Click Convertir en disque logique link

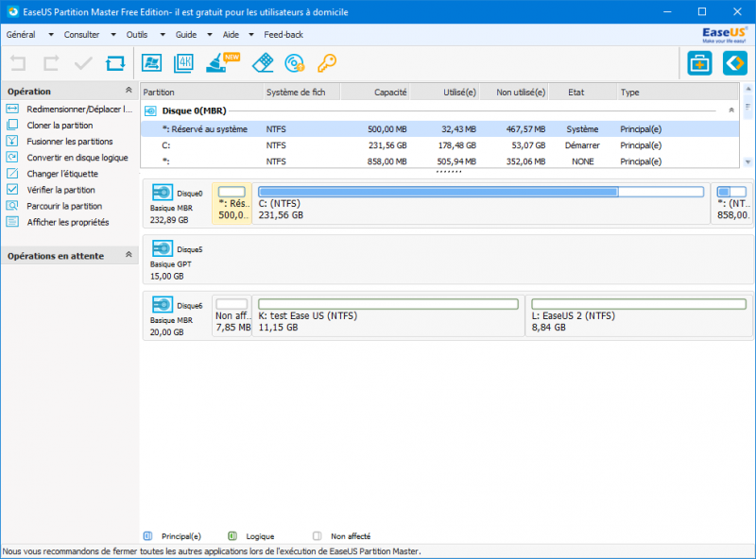pyautogui.click(x=77, y=158)
